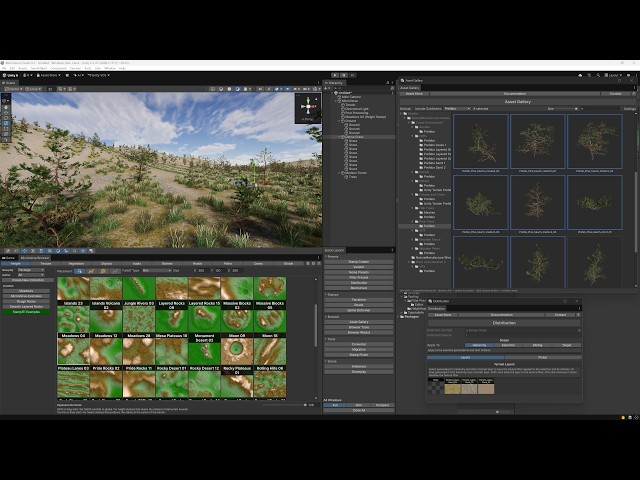Image resolution: width=640 pixels, height=480 pixels.
Task: Select the first sand texture layer swatch
Action: (x=452, y=386)
